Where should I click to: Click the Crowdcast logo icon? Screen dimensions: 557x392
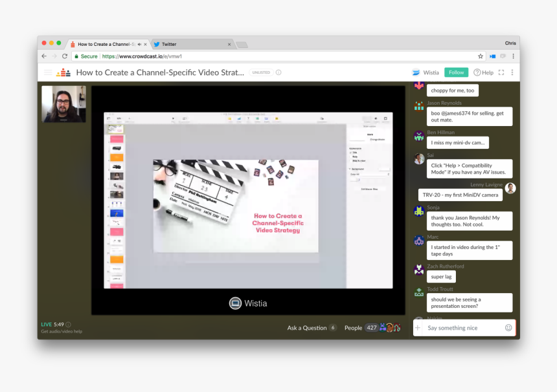pyautogui.click(x=63, y=72)
